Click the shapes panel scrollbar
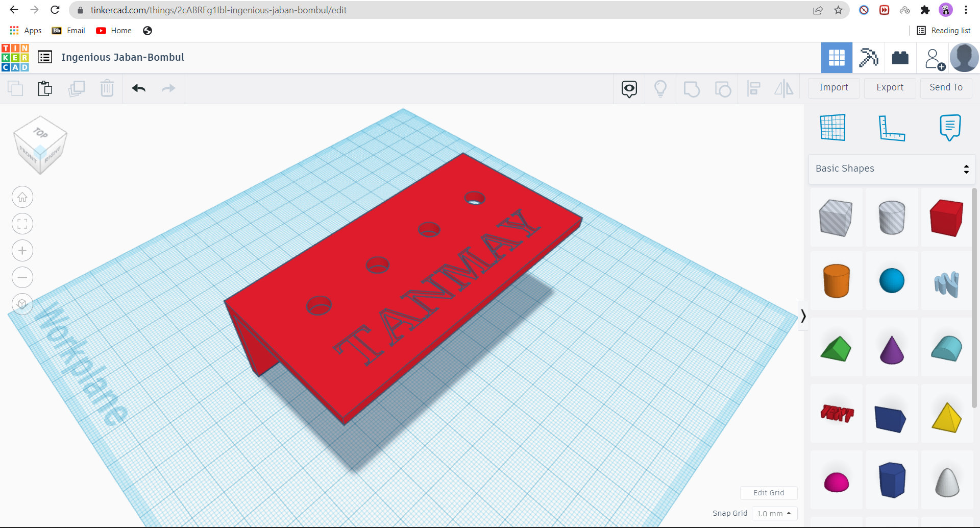Image resolution: width=980 pixels, height=528 pixels. coord(974,299)
